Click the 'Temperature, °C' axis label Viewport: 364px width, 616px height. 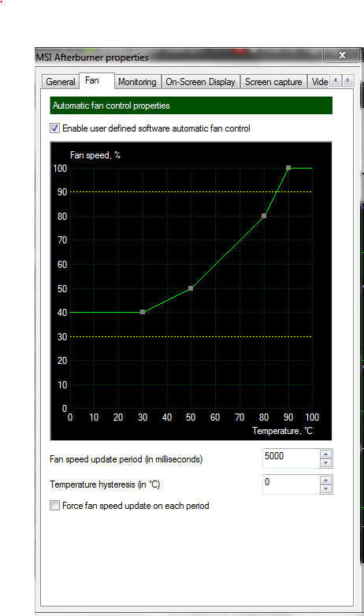[282, 431]
